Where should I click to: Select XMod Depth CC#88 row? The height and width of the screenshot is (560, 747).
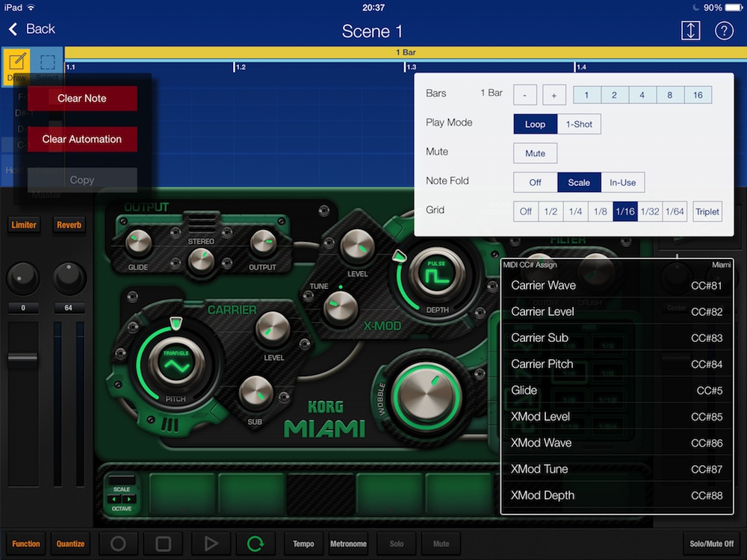(616, 495)
